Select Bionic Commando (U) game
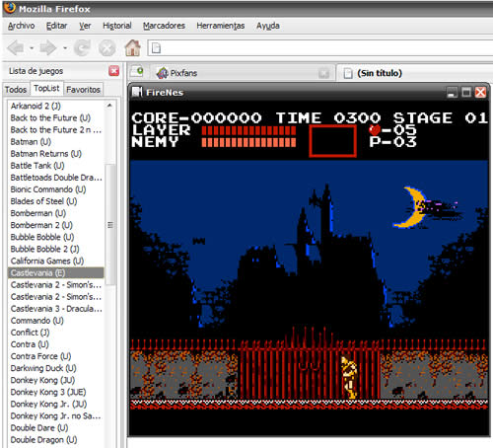 click(56, 189)
